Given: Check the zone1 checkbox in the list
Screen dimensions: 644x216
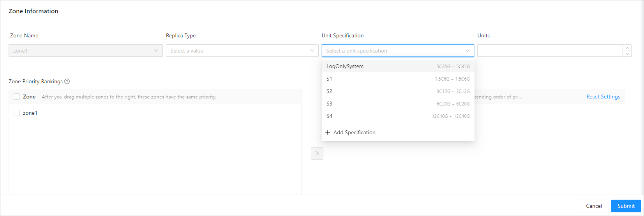Looking at the screenshot, I should coord(17,113).
